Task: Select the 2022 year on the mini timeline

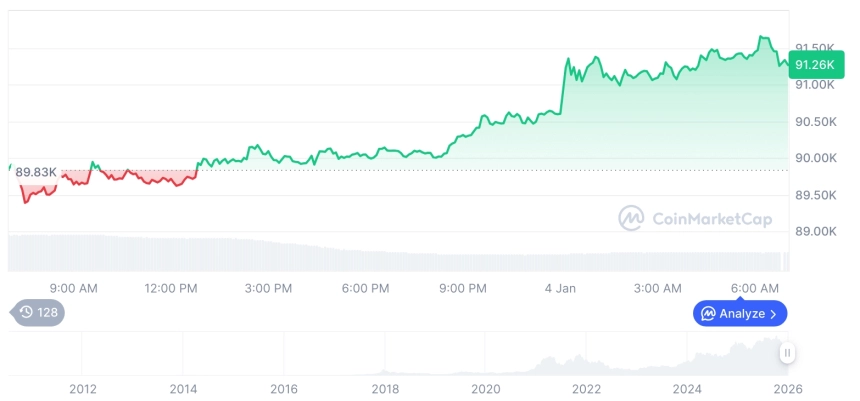Action: coord(586,388)
